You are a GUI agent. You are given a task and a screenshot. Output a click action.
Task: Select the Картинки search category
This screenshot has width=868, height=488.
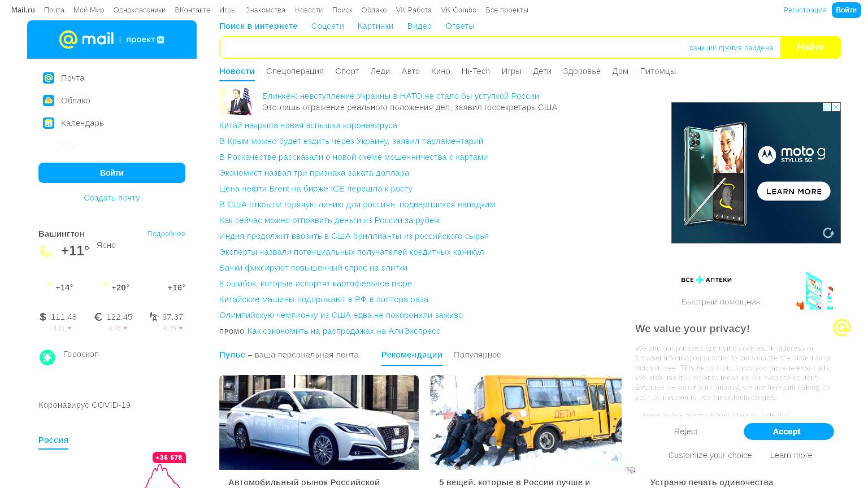[375, 26]
